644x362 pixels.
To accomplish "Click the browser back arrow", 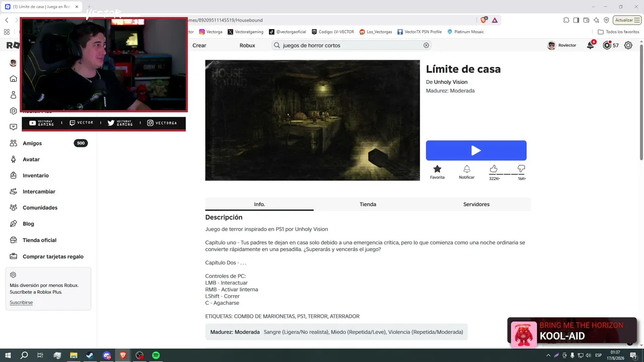I will [x=7, y=20].
